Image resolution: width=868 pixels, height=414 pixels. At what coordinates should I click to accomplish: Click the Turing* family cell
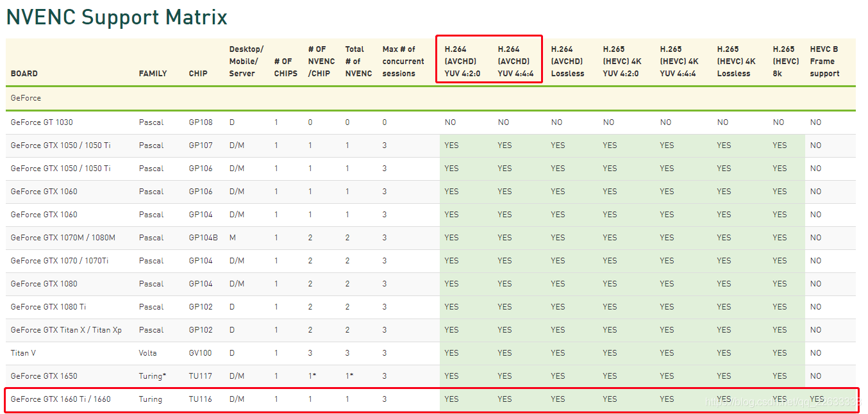[x=153, y=376]
